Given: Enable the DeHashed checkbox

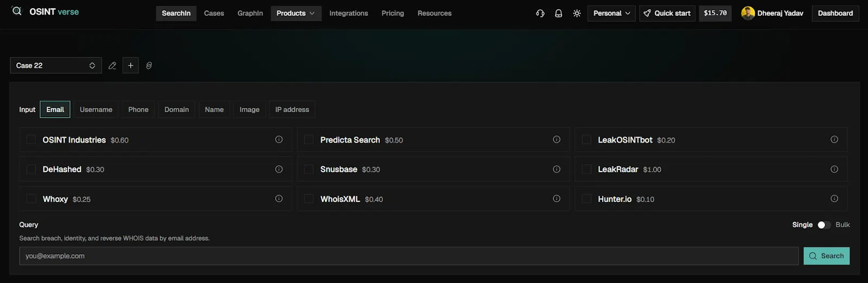Looking at the screenshot, I should (31, 169).
